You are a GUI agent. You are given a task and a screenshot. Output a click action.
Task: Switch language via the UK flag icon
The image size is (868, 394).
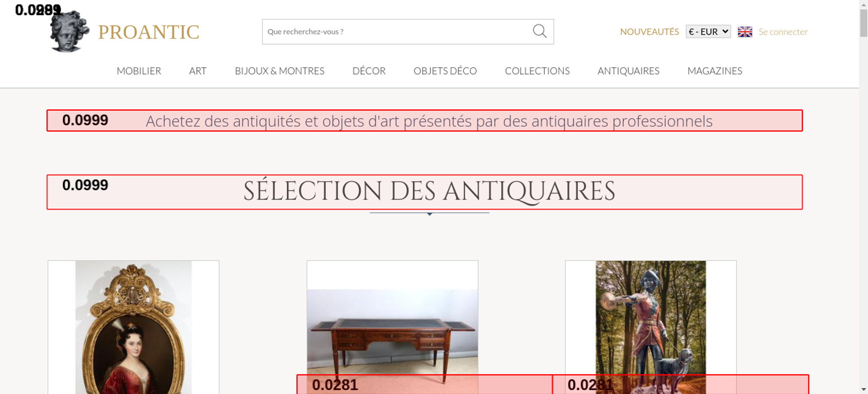pyautogui.click(x=745, y=32)
